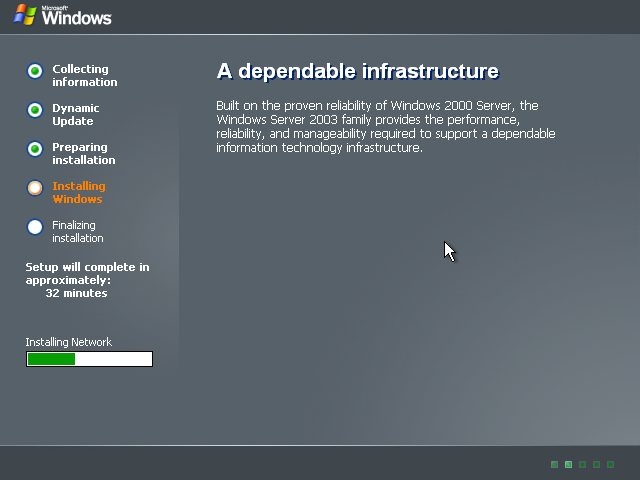This screenshot has width=640, height=480.
Task: Click the Collecting information step indicator
Action: tap(35, 71)
